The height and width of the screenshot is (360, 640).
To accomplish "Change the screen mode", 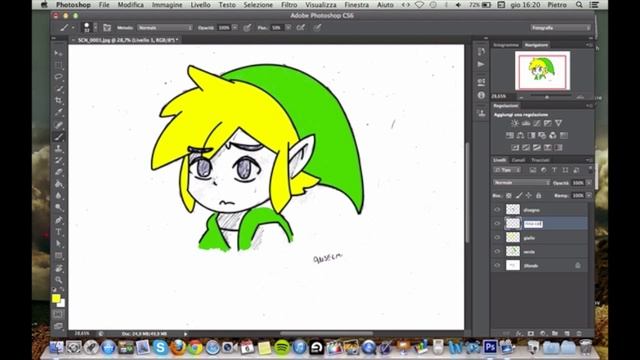I will [59, 326].
